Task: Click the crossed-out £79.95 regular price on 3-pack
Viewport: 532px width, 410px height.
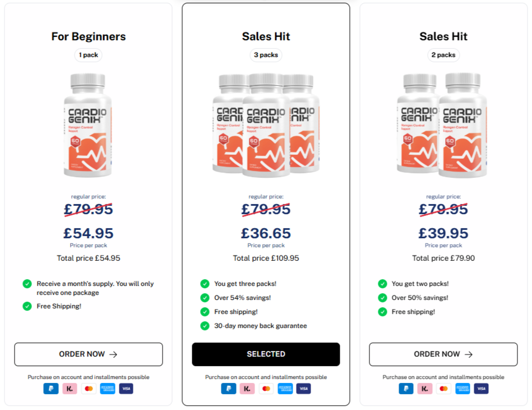Action: 266,209
